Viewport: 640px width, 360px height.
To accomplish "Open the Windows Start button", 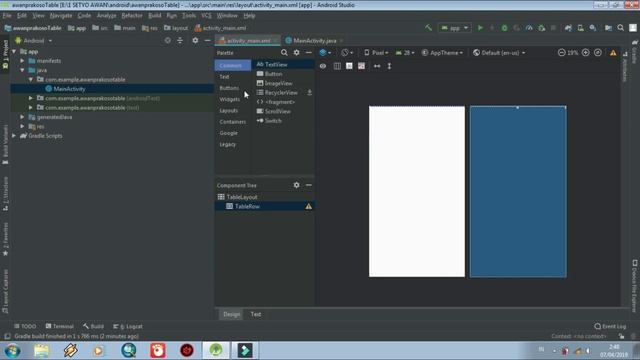I will pos(12,351).
